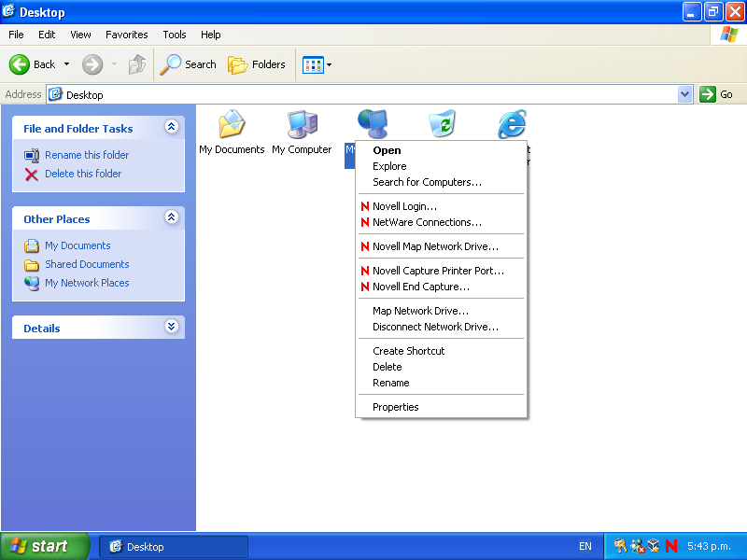Select the Recycle Bin icon
This screenshot has width=747, height=560.
coord(442,124)
